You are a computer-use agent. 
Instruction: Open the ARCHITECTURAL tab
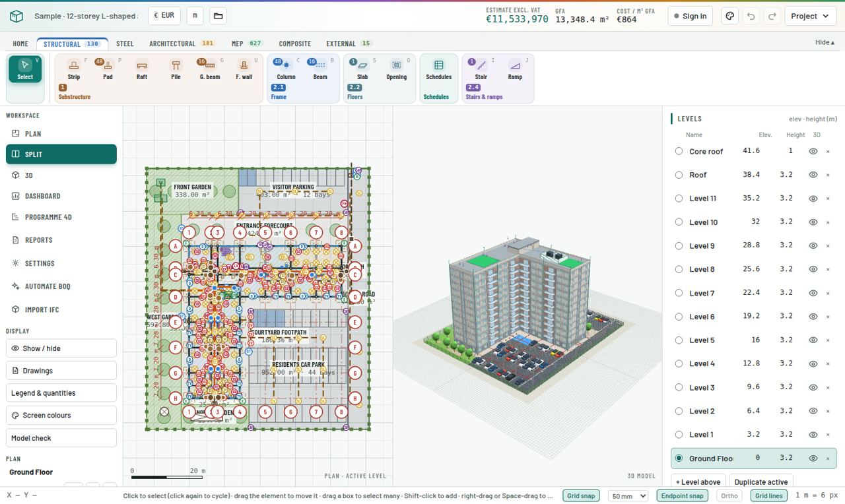point(182,44)
